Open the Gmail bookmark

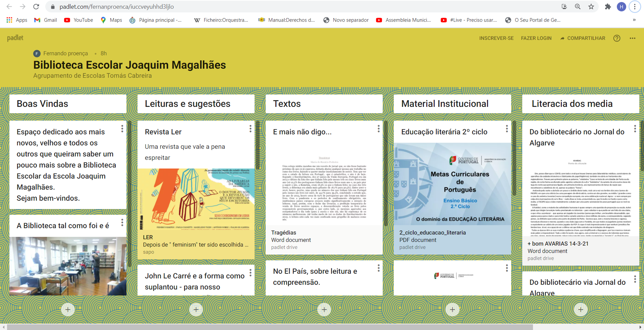[46, 20]
